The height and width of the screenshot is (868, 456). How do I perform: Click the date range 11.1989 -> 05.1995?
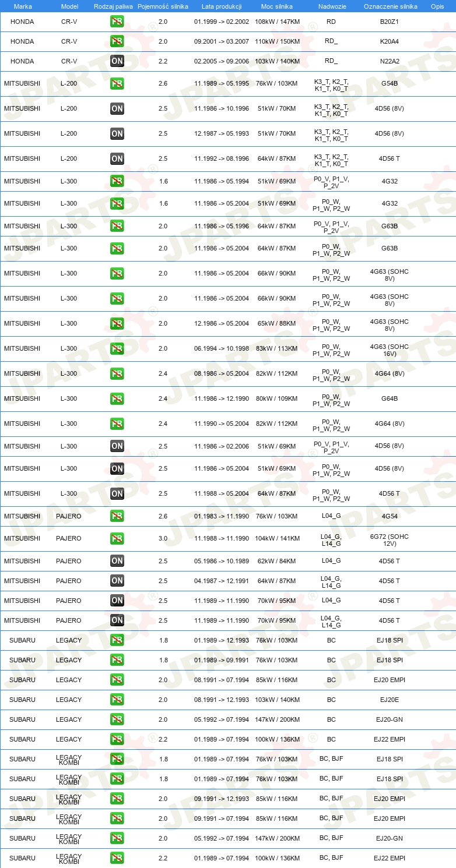(x=222, y=83)
